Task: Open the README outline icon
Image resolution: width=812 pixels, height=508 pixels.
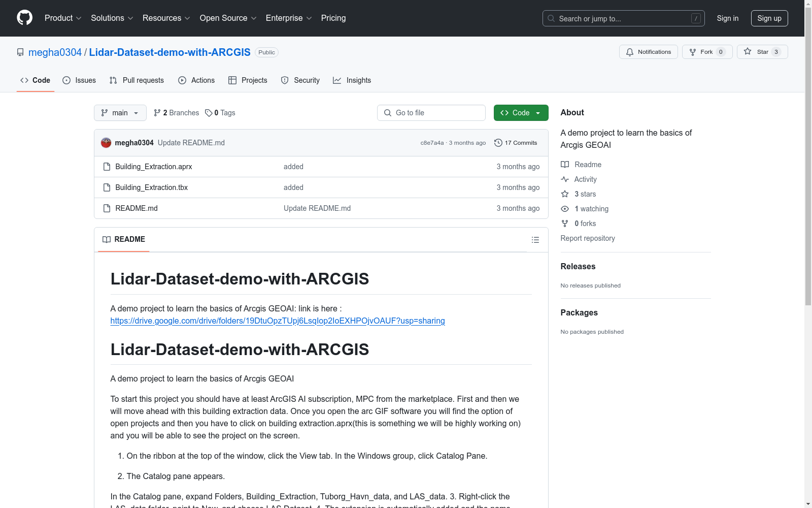Action: pyautogui.click(x=535, y=240)
